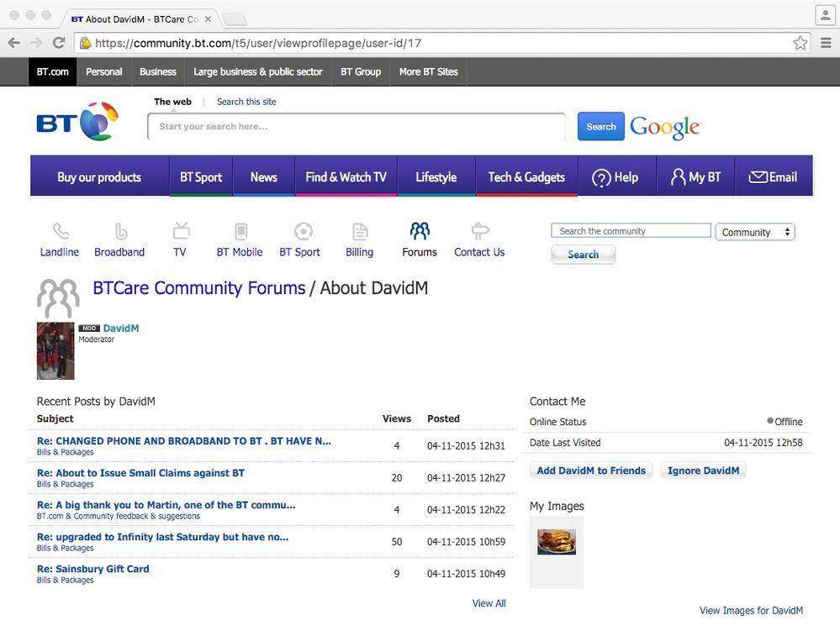The image size is (840, 626).
Task: Open Chrome hamburger menu
Action: tap(826, 43)
